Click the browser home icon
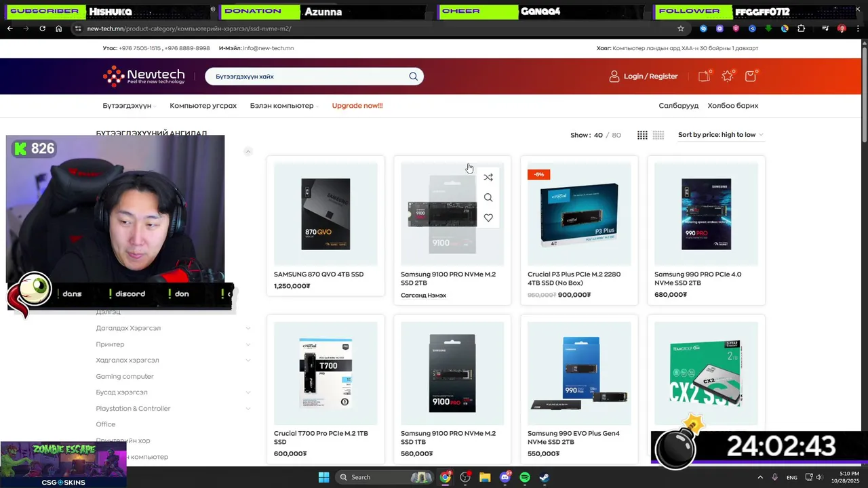 click(58, 28)
